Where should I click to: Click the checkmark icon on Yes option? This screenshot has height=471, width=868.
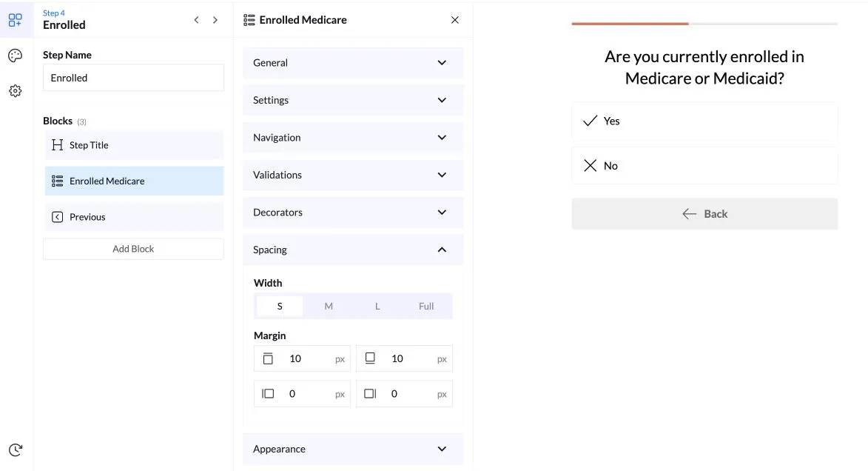[590, 121]
